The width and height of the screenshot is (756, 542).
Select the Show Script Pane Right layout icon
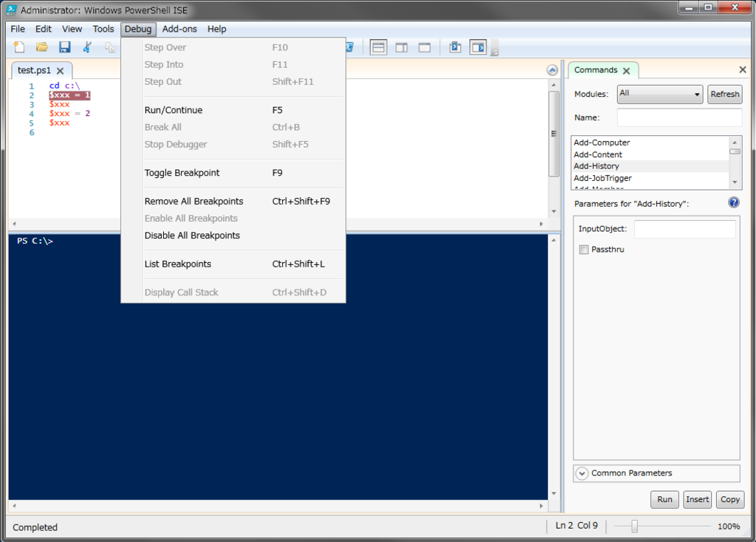(x=401, y=47)
